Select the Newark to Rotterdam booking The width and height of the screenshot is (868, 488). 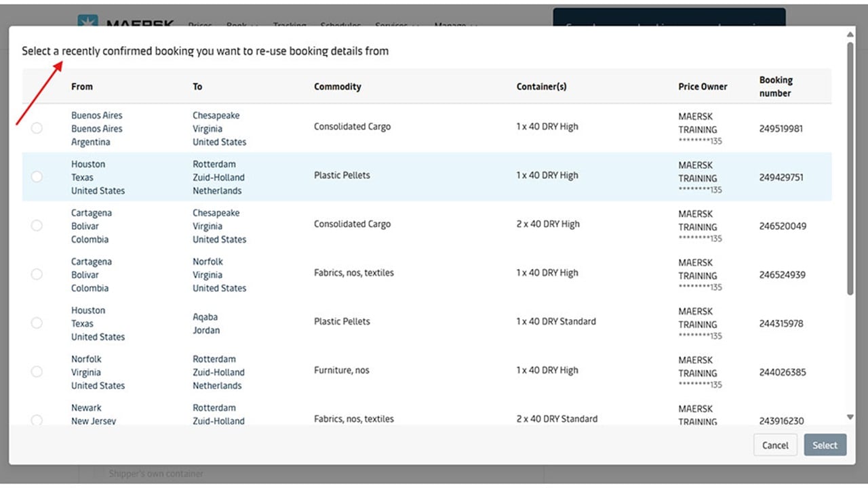point(37,420)
